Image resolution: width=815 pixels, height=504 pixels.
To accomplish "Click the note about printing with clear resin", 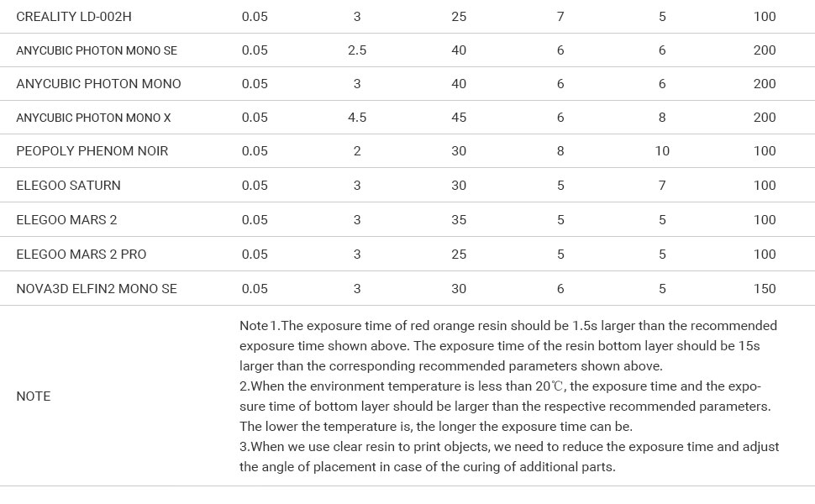I will (x=508, y=456).
